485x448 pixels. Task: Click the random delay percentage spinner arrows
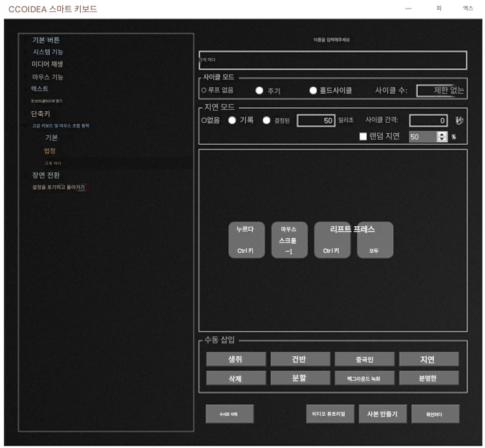click(x=442, y=136)
